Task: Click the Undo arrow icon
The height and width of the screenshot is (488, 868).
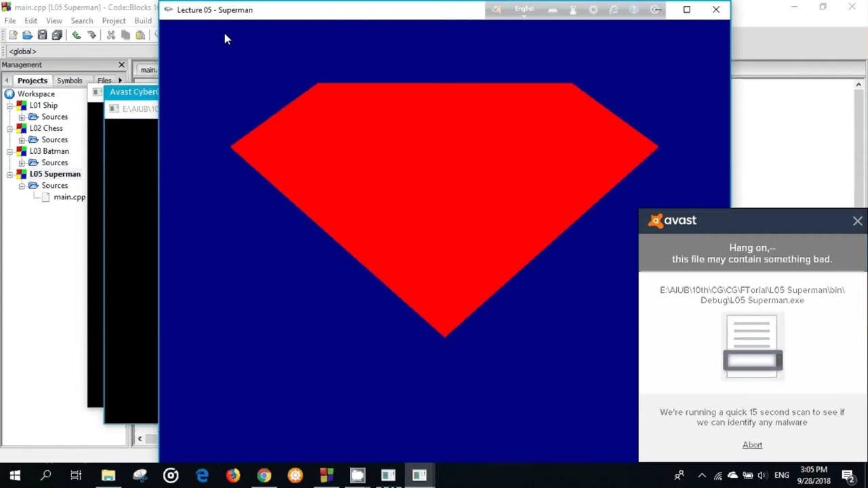Action: (77, 35)
